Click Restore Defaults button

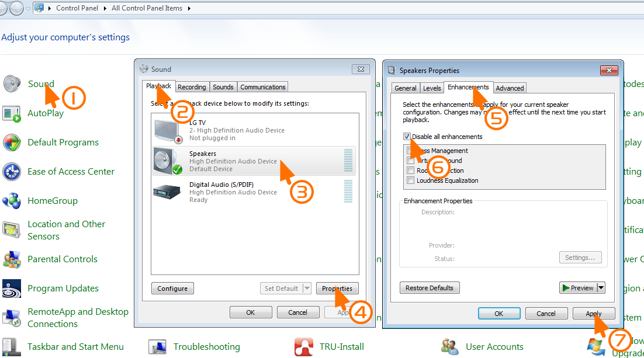point(430,288)
